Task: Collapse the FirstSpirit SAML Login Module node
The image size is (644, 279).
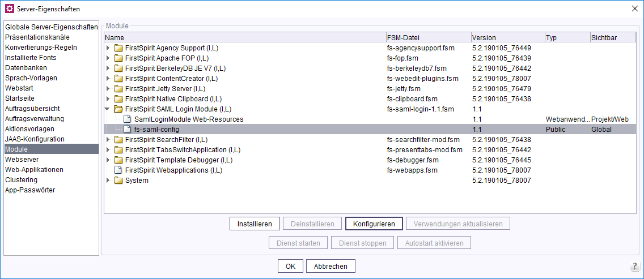Action: point(108,109)
